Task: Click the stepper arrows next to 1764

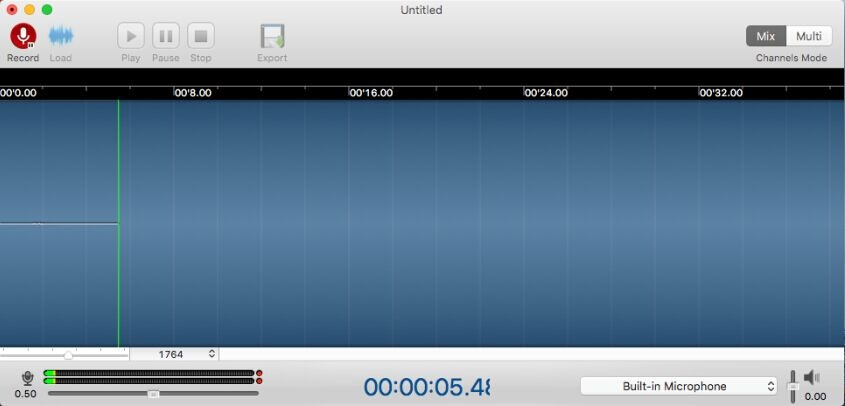Action: coord(212,354)
